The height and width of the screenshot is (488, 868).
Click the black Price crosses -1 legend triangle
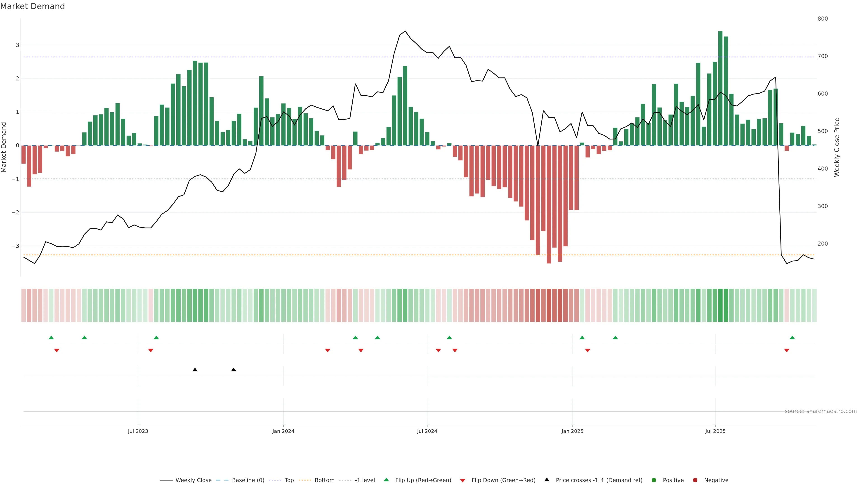point(547,480)
